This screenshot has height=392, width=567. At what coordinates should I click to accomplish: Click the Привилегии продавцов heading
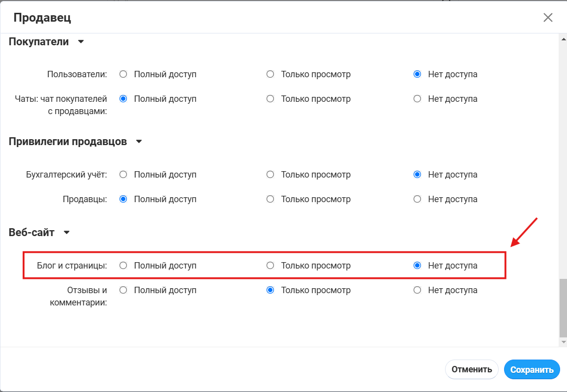(68, 141)
